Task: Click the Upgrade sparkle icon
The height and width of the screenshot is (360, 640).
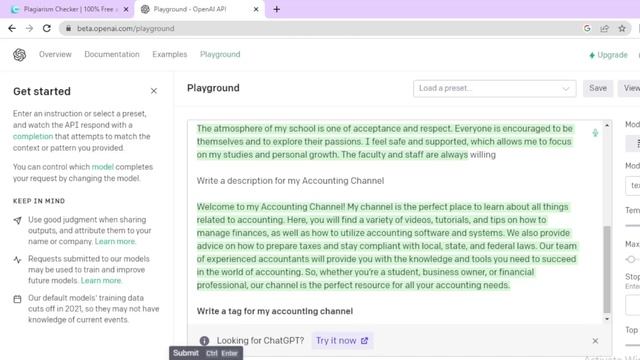Action: tap(592, 55)
